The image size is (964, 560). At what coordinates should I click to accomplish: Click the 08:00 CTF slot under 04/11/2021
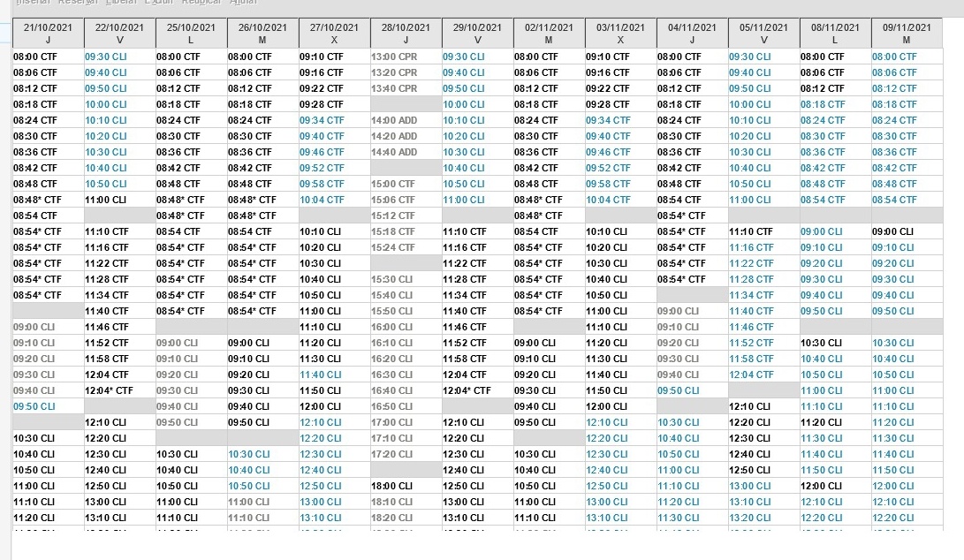[x=692, y=57]
